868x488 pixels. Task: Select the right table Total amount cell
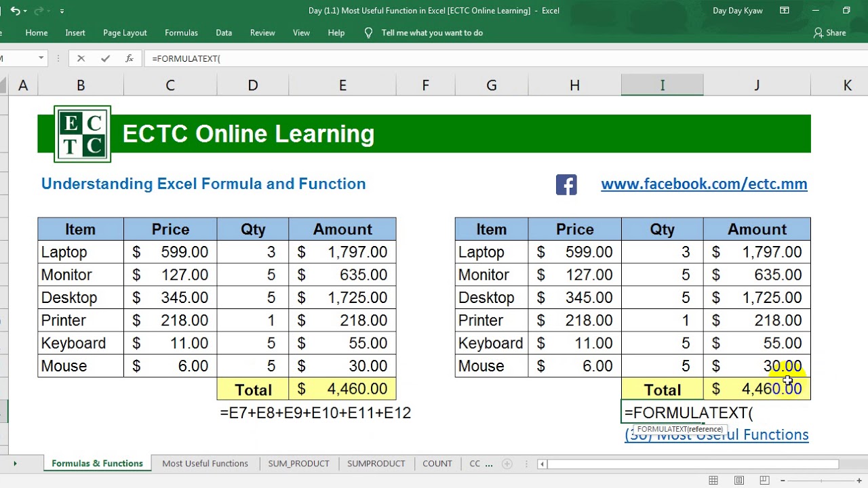pyautogui.click(x=757, y=389)
